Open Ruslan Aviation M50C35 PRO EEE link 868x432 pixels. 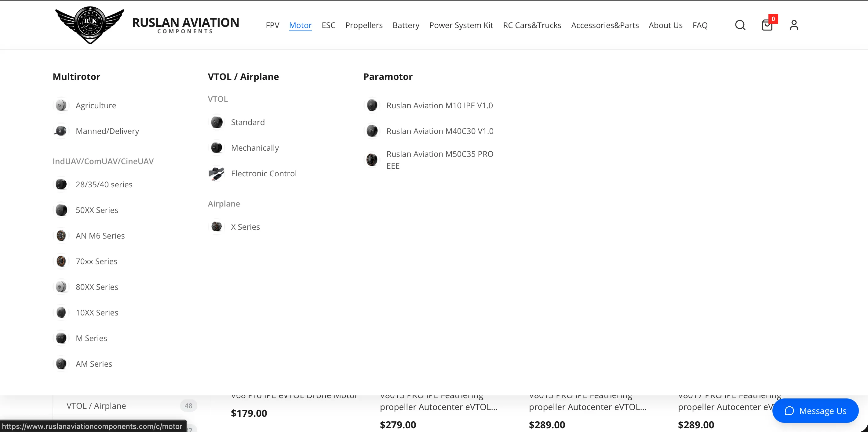point(440,160)
